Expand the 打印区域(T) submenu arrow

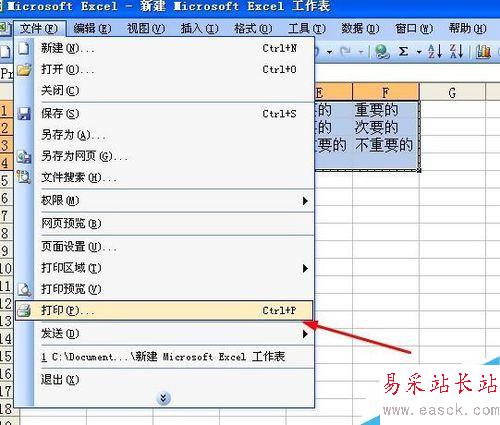tap(305, 268)
